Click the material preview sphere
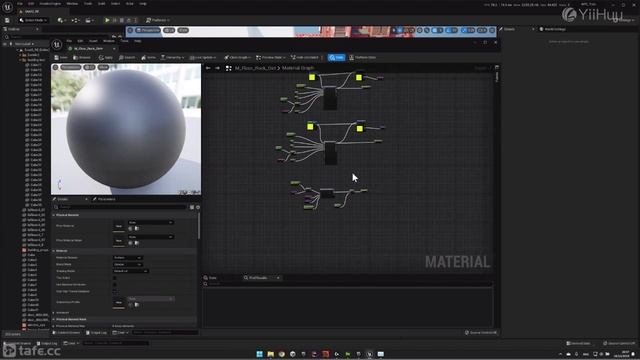The width and height of the screenshot is (640, 360). pos(126,129)
